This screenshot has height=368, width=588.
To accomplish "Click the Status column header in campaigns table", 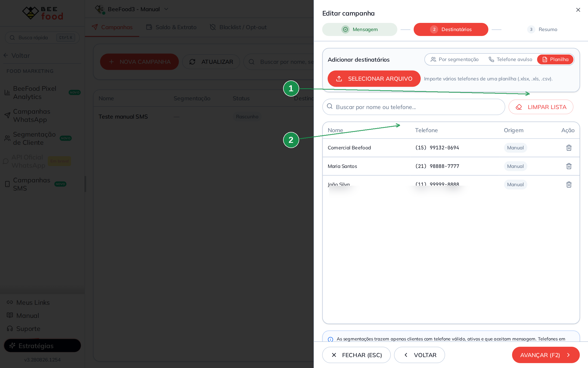I will pos(241,98).
